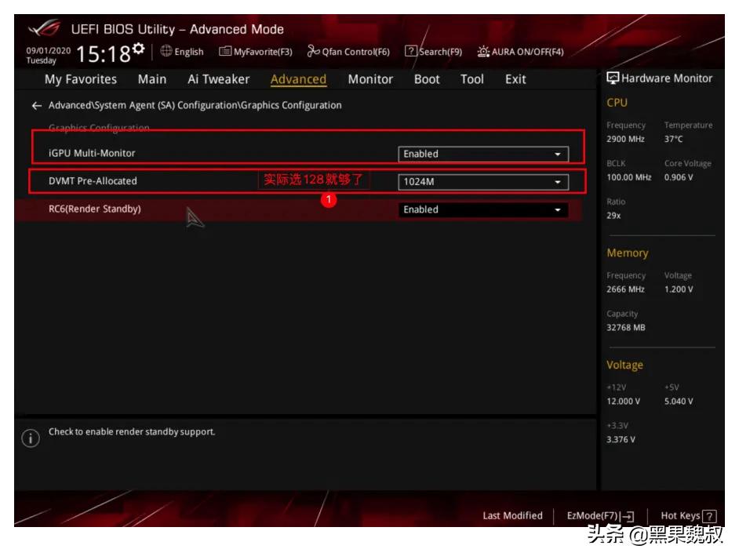Change language via English button

(x=182, y=52)
